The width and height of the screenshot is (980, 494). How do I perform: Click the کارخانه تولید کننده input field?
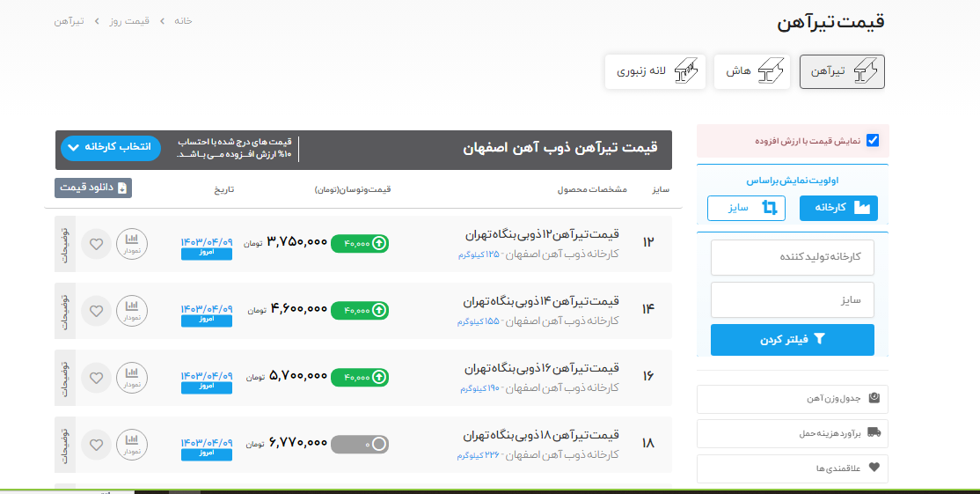tap(792, 257)
